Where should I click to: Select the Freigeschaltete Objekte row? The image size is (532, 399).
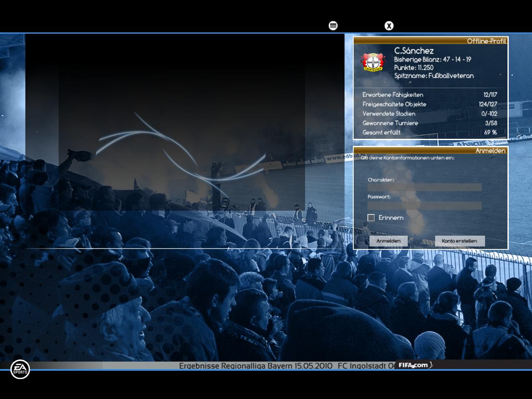(x=430, y=104)
